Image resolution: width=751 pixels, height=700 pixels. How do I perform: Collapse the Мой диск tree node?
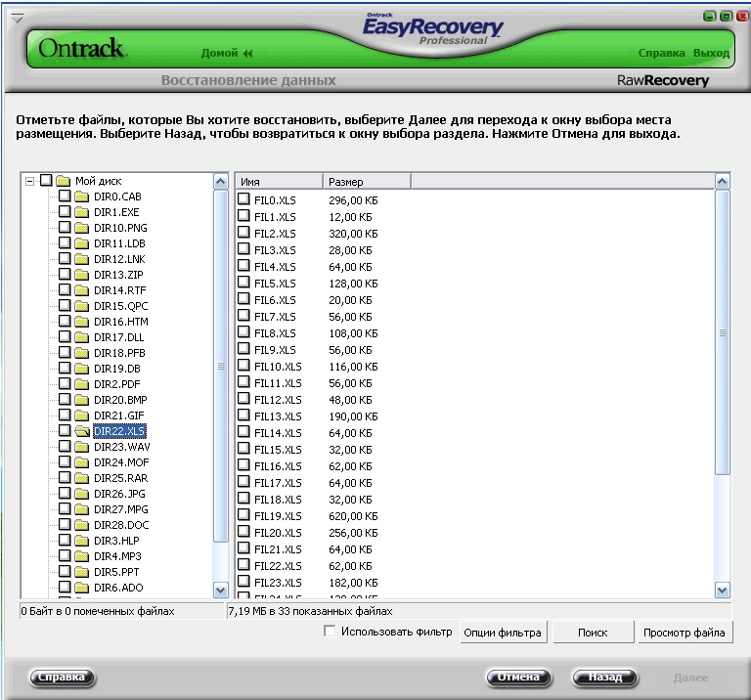[x=29, y=181]
